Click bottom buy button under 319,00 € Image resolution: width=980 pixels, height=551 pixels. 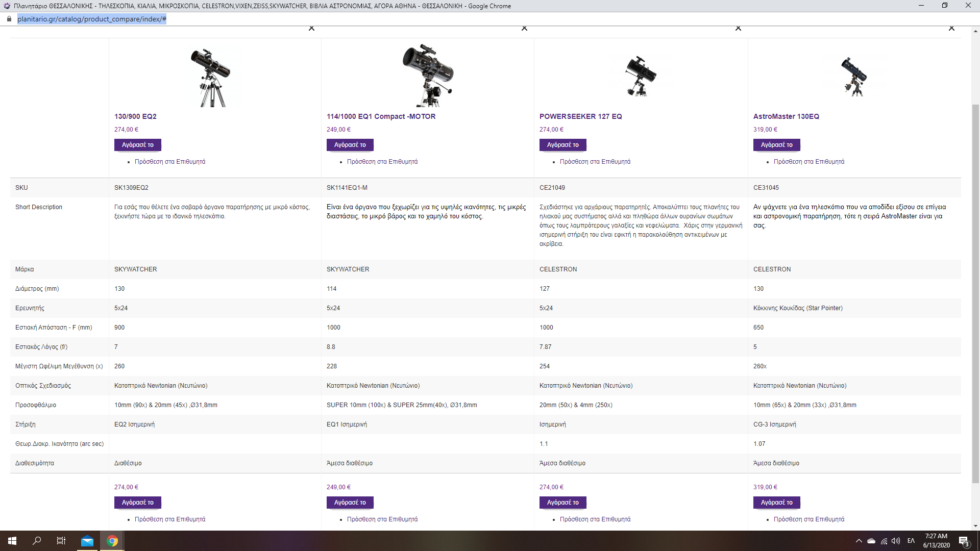click(x=776, y=503)
